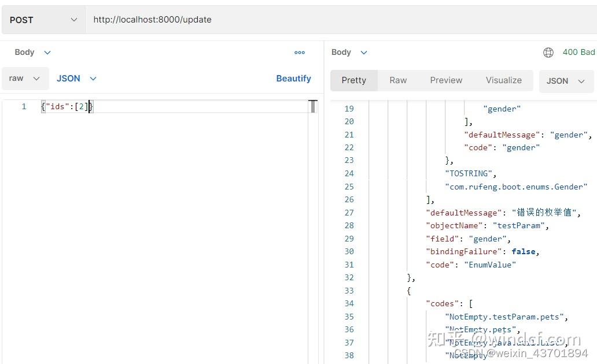Click the network information globe icon
Viewport: 597px width, 364px height.
coord(548,52)
